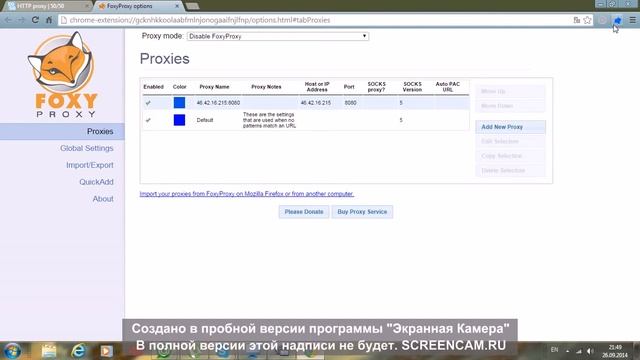Click the Enabled column header

[x=153, y=87]
